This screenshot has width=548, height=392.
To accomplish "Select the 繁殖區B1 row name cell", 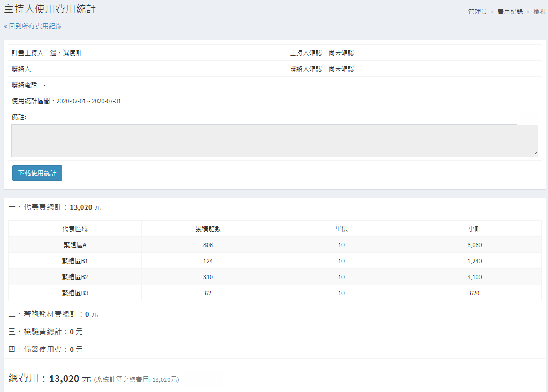I will 75,261.
